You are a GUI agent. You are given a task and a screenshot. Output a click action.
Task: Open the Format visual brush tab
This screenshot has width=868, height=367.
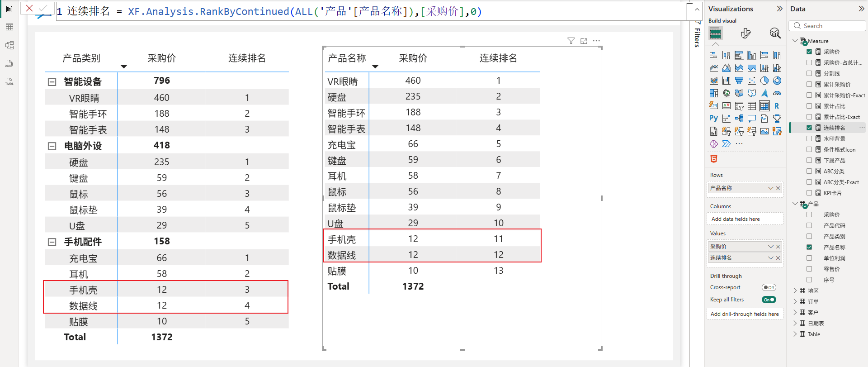[745, 33]
